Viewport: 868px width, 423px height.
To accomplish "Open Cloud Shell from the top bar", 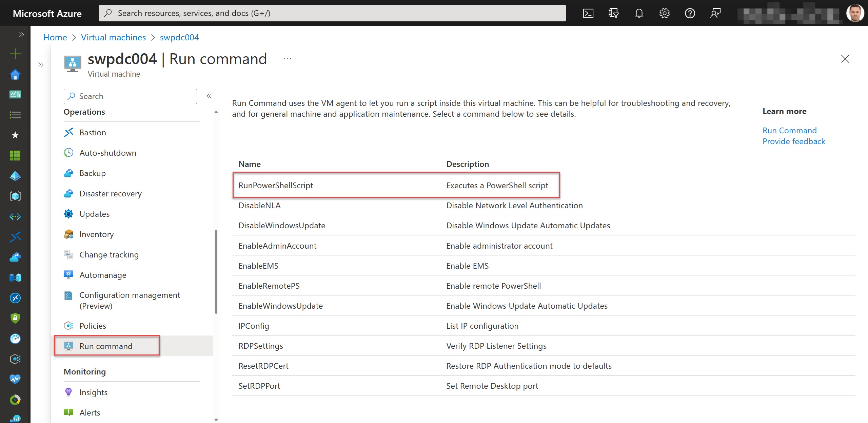I will coord(588,13).
